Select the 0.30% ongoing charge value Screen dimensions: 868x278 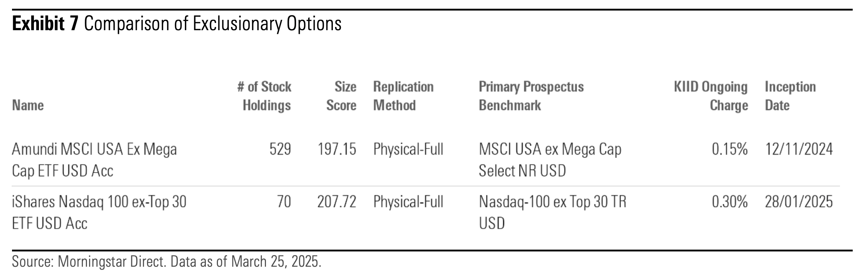point(729,202)
